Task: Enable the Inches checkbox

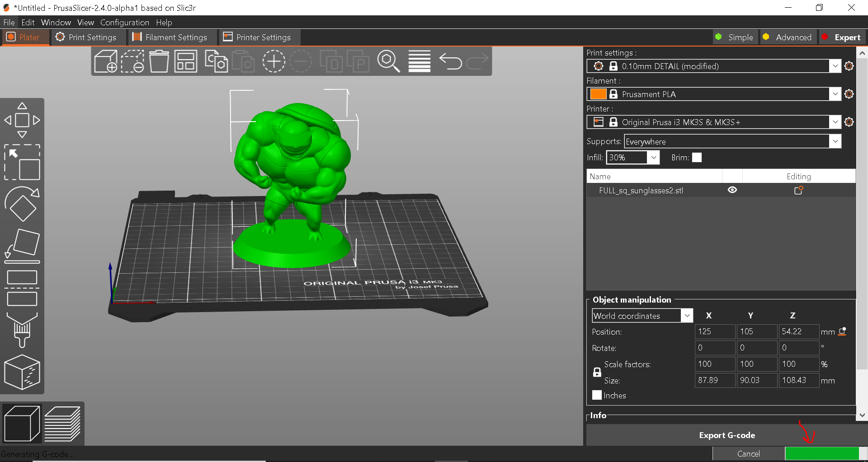Action: coord(597,395)
